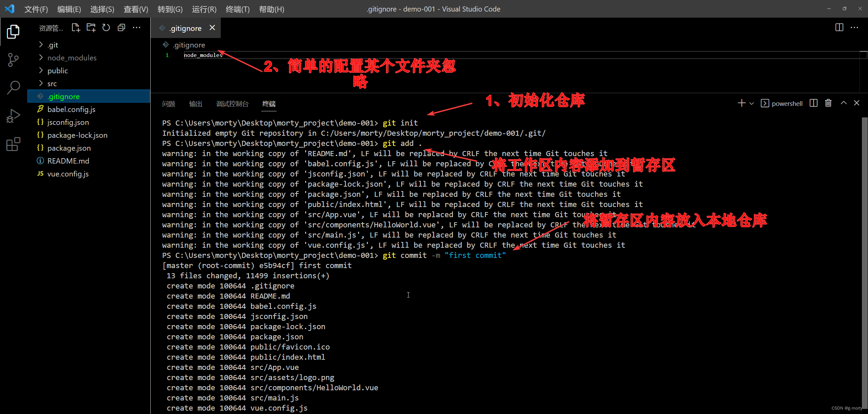The width and height of the screenshot is (868, 414).
Task: Open jsconfig.json from explorer
Action: [x=89, y=122]
